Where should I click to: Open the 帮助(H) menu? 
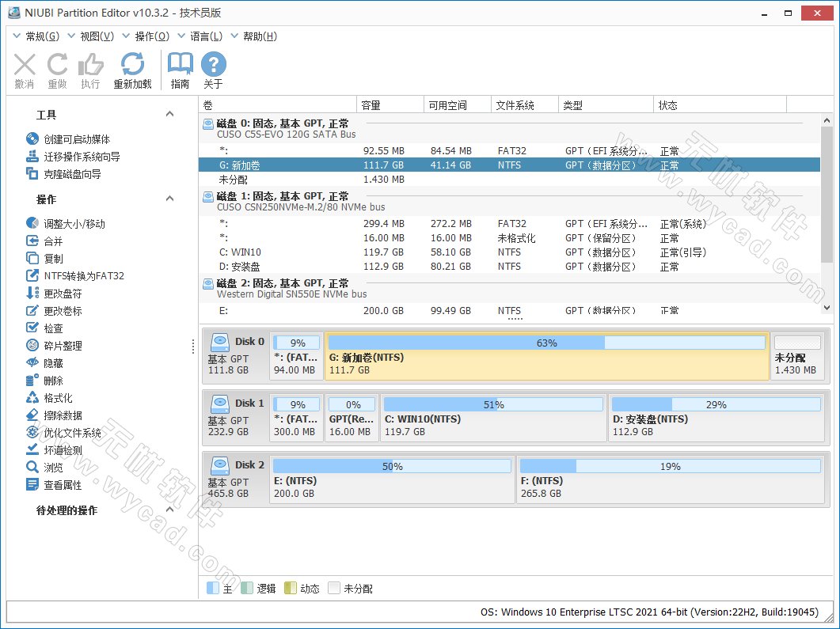pyautogui.click(x=253, y=36)
